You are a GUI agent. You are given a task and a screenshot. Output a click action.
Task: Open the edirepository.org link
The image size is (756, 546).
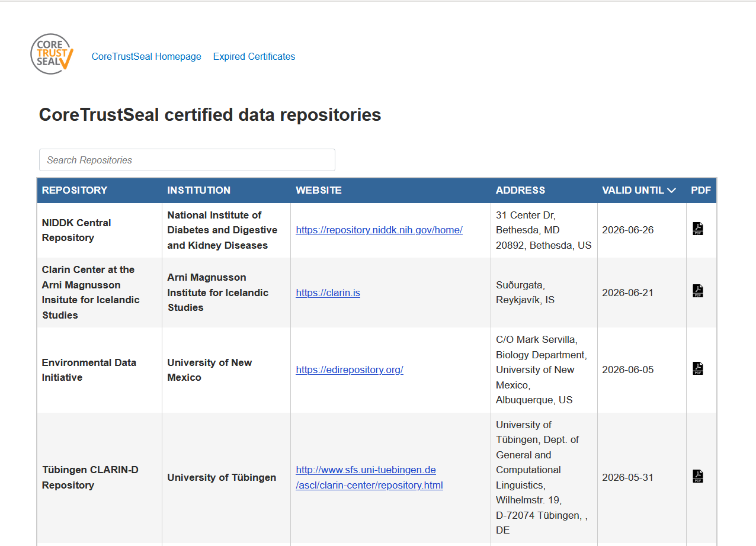(350, 370)
